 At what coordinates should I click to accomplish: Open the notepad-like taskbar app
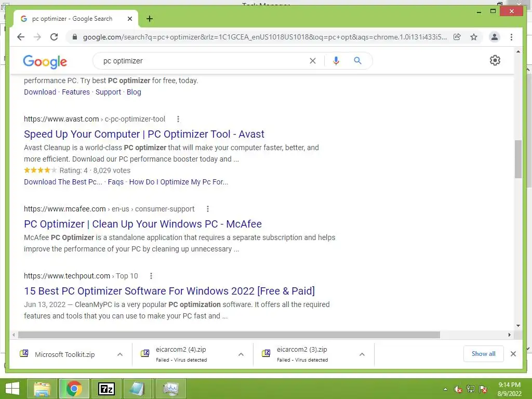138,389
